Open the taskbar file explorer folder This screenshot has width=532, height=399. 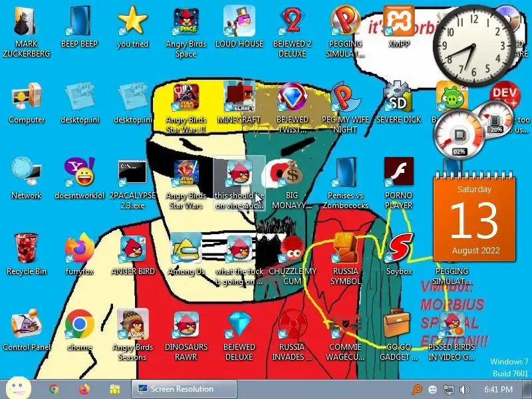point(115,389)
